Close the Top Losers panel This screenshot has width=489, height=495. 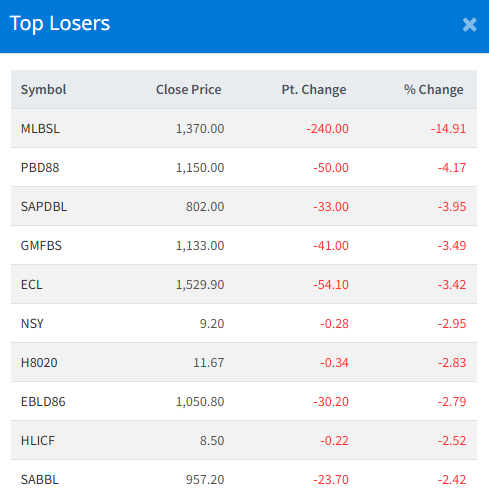click(469, 25)
